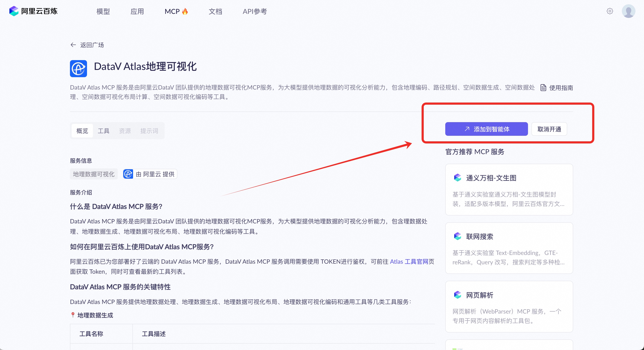This screenshot has width=644, height=350.
Task: Switch to the 工具 tab
Action: (103, 131)
